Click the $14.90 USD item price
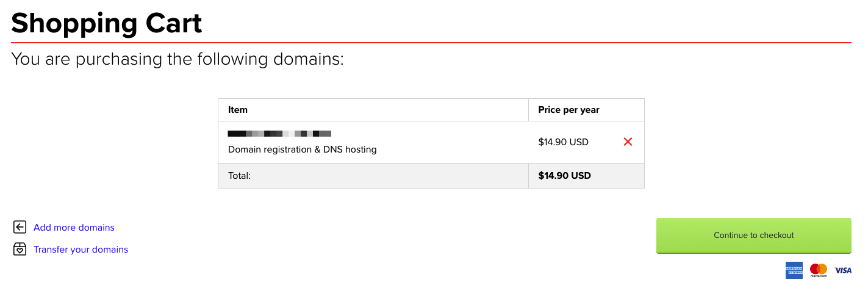Image resolution: width=868 pixels, height=288 pixels. click(x=563, y=142)
